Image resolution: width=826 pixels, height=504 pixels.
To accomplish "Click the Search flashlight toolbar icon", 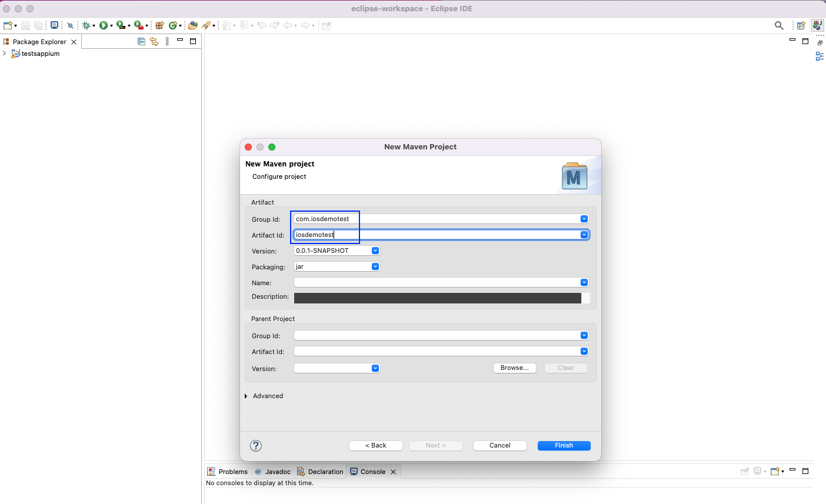I will (206, 25).
